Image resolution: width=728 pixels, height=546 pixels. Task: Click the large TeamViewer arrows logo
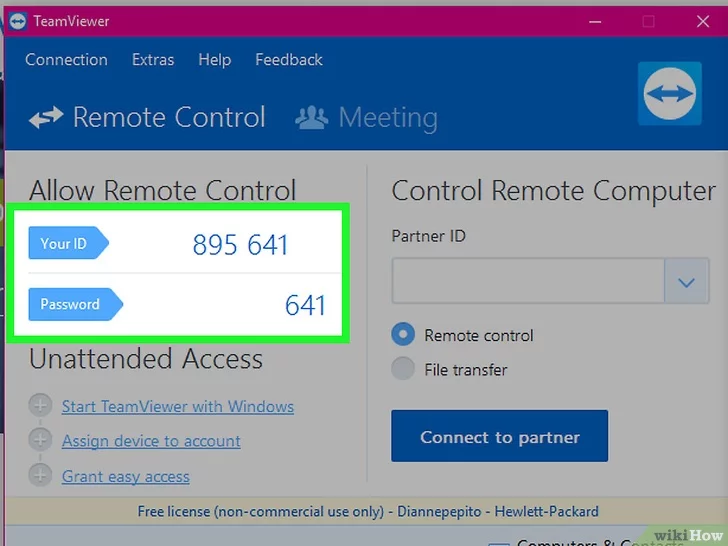click(670, 95)
